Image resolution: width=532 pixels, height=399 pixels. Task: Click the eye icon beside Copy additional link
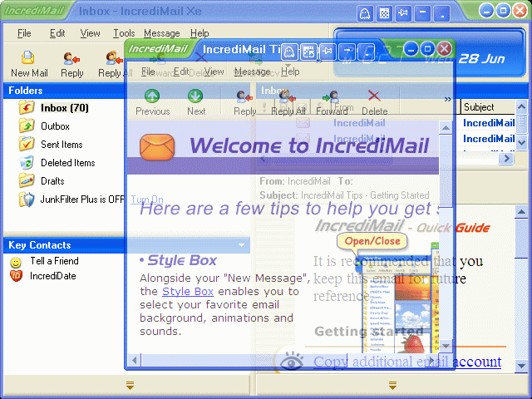tap(292, 362)
